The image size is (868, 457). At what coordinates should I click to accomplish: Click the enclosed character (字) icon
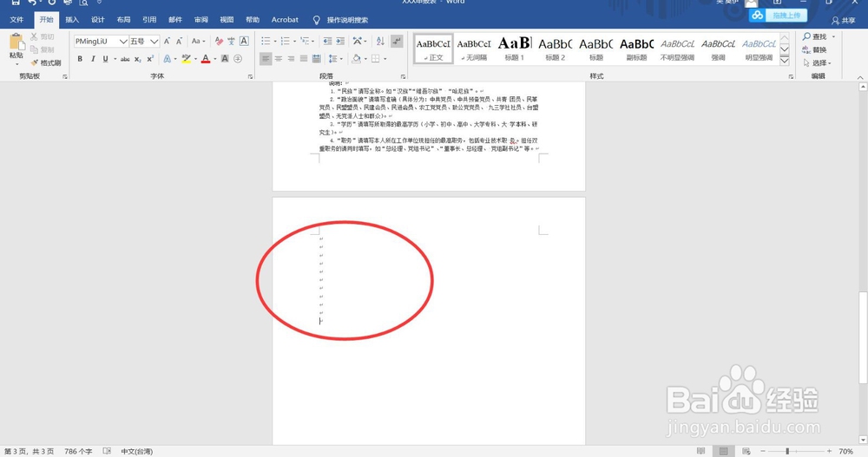[x=238, y=59]
